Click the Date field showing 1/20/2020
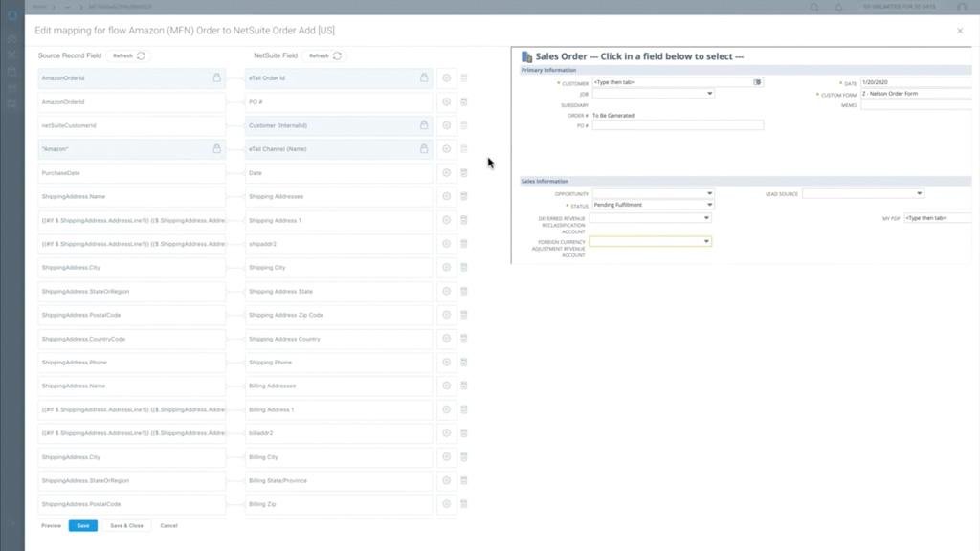This screenshot has height=551, width=980. 916,82
